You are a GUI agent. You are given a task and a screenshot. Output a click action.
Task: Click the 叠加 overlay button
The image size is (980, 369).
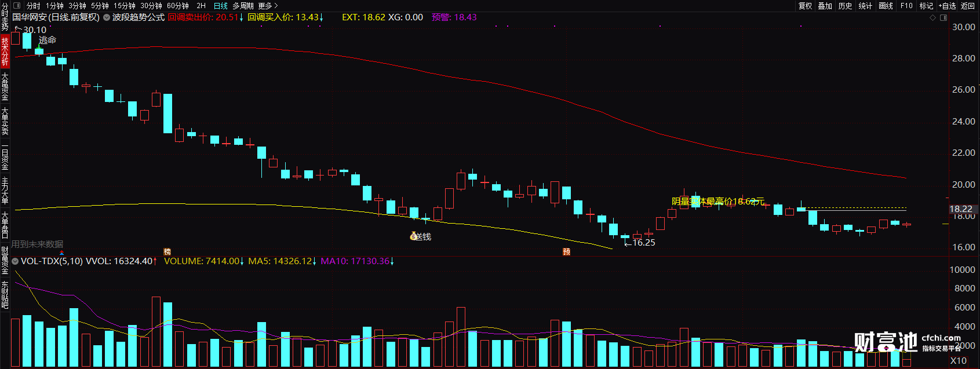click(825, 6)
